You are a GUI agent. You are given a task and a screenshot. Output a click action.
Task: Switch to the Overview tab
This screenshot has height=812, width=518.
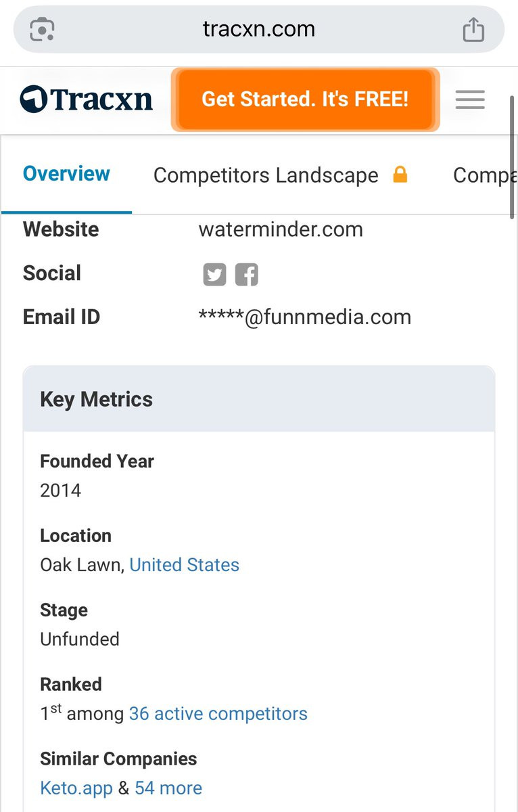pyautogui.click(x=66, y=174)
